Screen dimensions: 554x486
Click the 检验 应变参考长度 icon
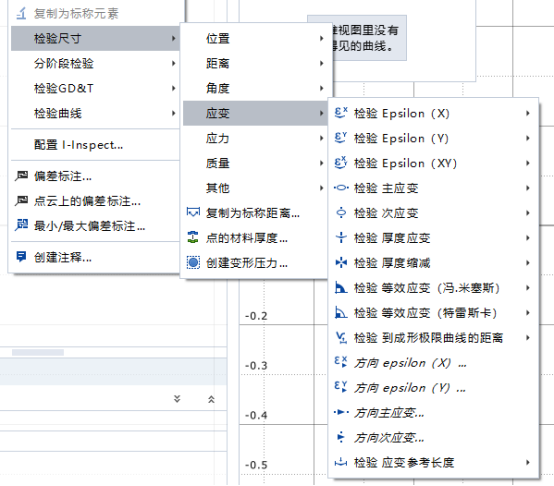point(341,462)
